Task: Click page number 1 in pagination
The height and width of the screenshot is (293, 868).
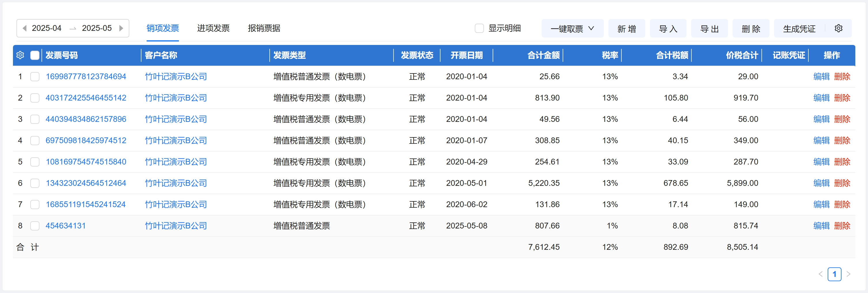Action: tap(834, 274)
